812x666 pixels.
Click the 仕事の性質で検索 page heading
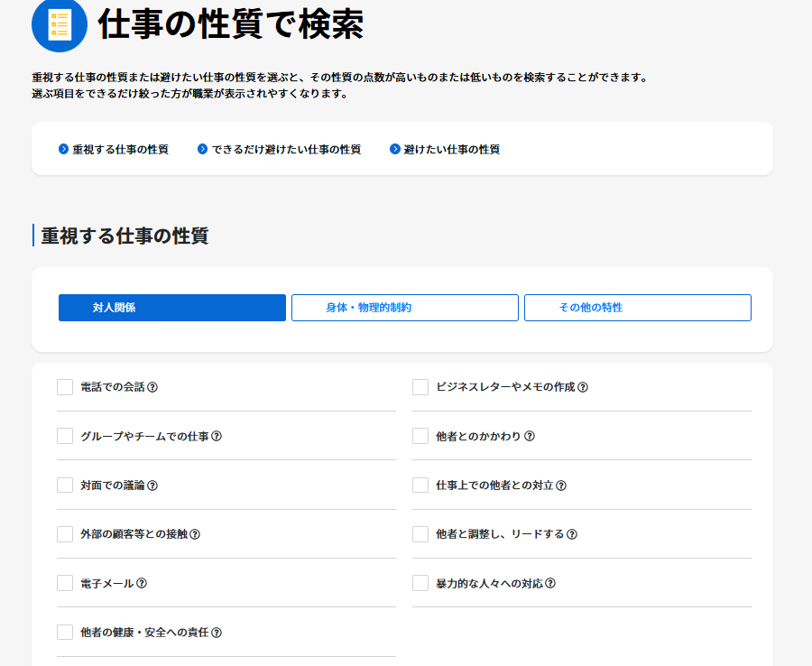point(231,24)
